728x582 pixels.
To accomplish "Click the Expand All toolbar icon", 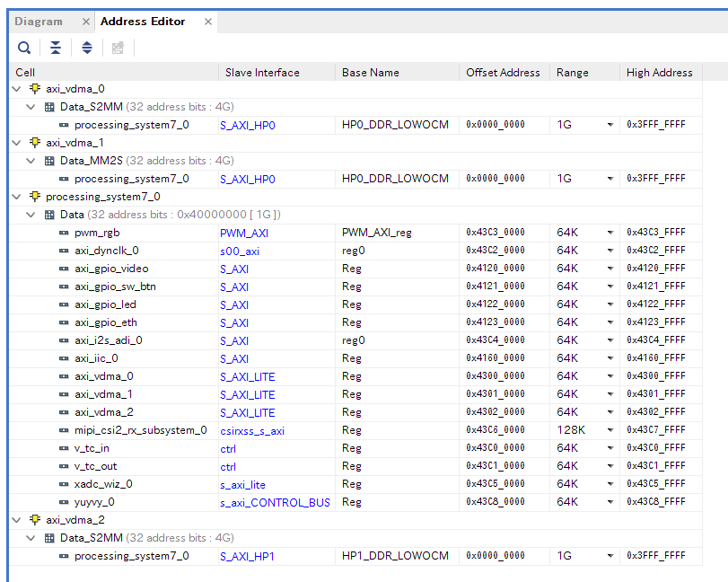I will click(87, 48).
